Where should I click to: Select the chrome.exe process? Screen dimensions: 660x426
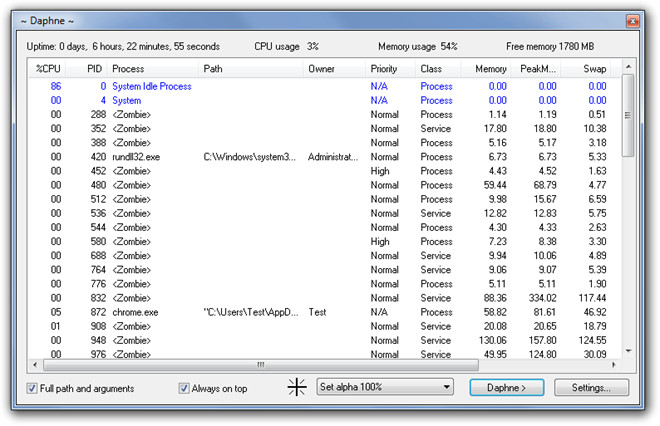tap(325, 312)
